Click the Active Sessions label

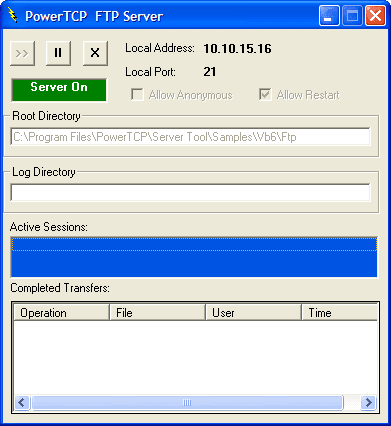click(x=49, y=227)
